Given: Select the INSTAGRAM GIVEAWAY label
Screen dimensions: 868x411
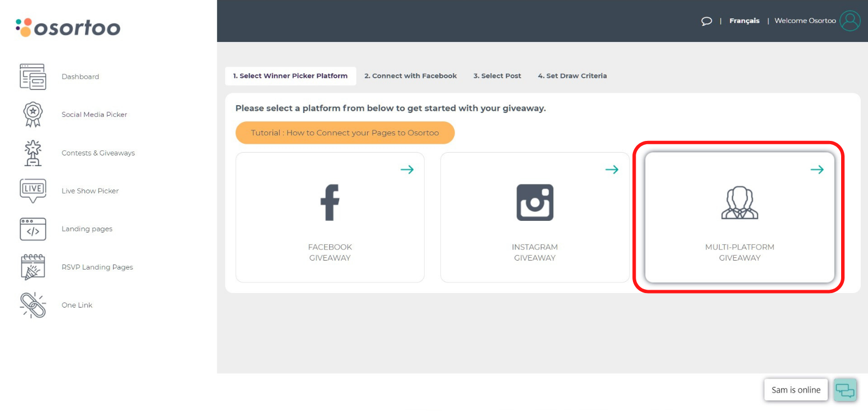Looking at the screenshot, I should pyautogui.click(x=535, y=252).
